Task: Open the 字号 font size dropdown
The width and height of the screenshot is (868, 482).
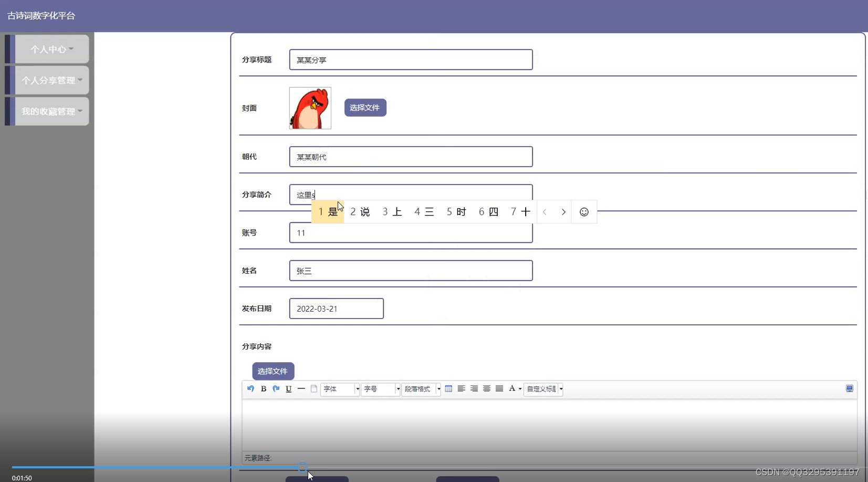Action: click(x=381, y=389)
